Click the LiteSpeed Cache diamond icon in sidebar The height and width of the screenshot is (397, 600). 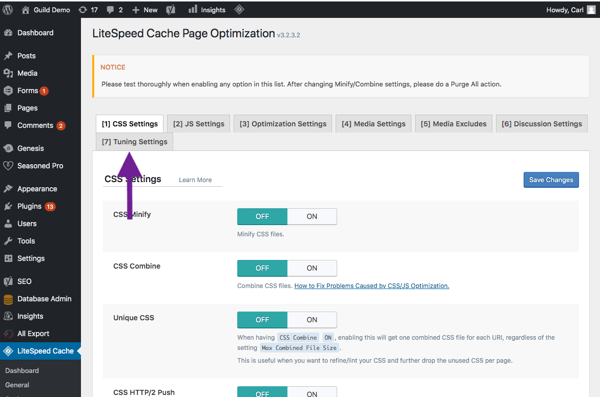[x=8, y=351]
